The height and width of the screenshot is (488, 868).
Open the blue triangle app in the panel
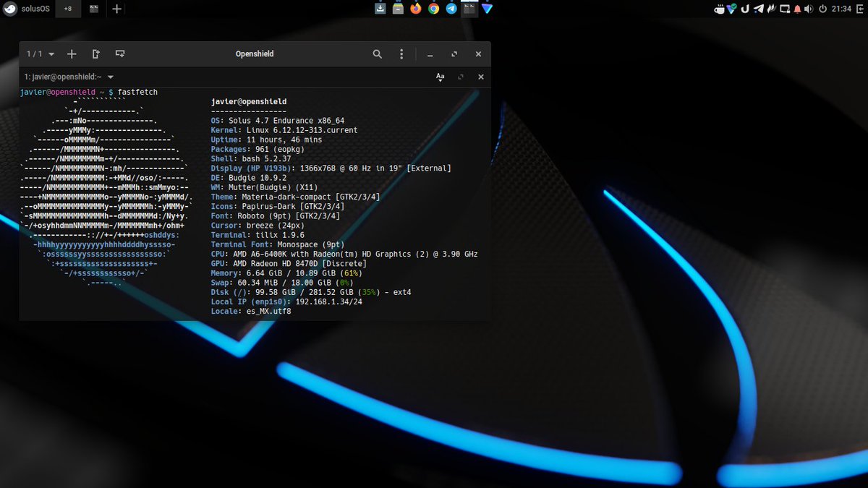click(487, 9)
